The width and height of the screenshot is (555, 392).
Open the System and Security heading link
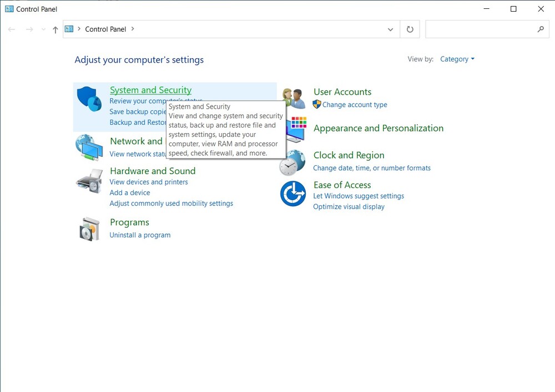150,90
